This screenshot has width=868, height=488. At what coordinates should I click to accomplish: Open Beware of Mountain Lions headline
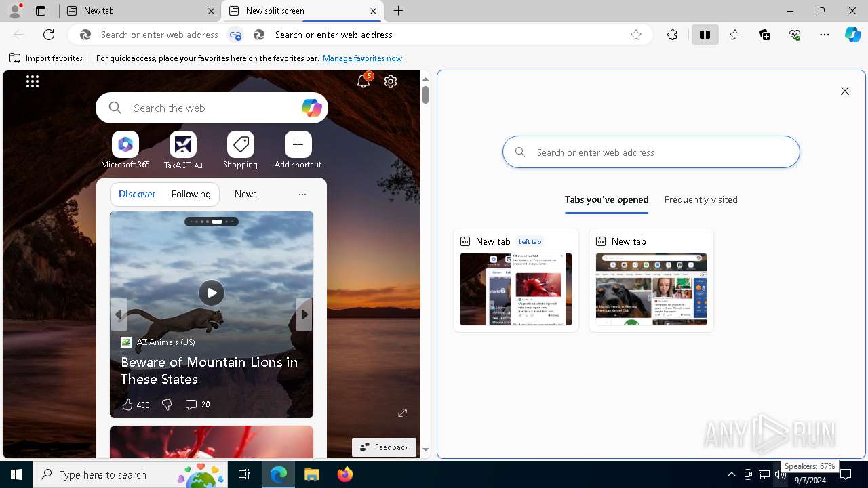tap(210, 370)
